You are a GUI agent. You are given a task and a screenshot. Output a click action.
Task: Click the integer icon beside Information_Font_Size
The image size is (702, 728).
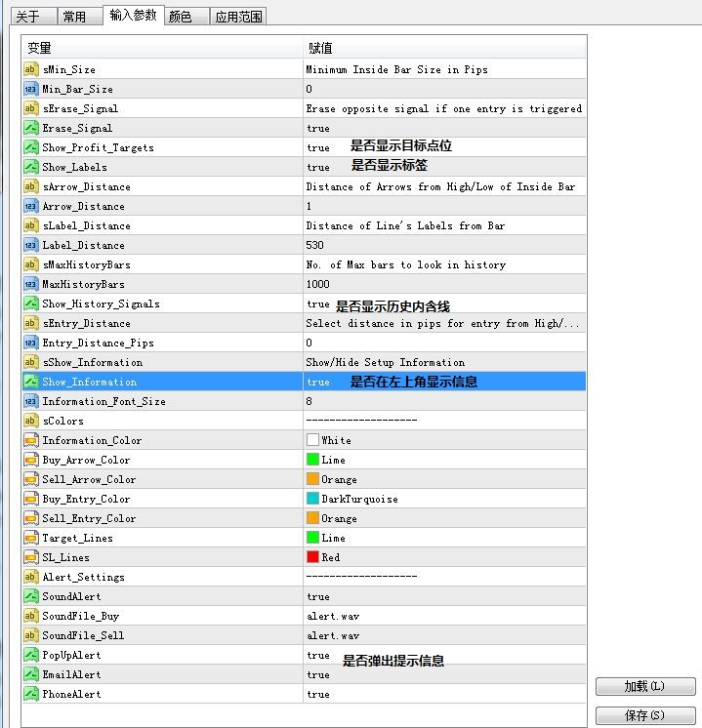tap(30, 401)
